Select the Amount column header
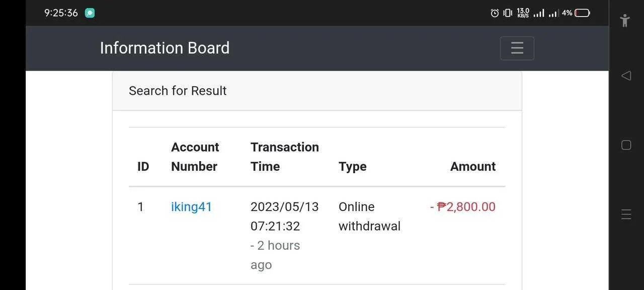644x290 pixels. coord(473,167)
